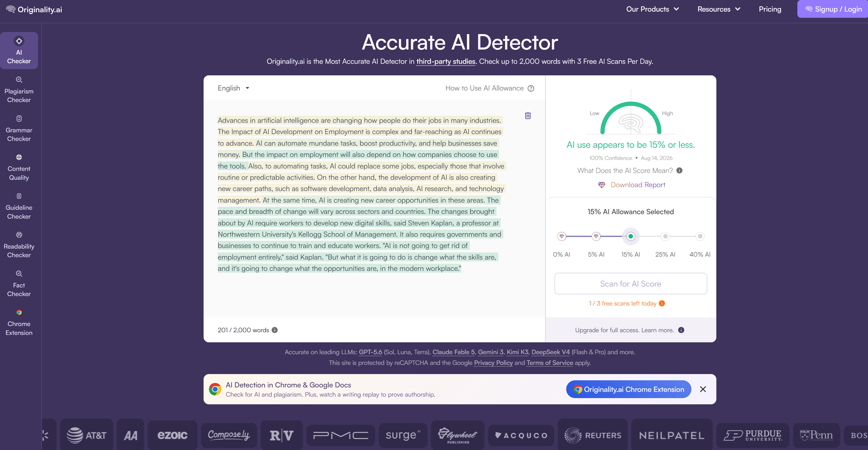
Task: Expand the Our Products menu
Action: 653,9
